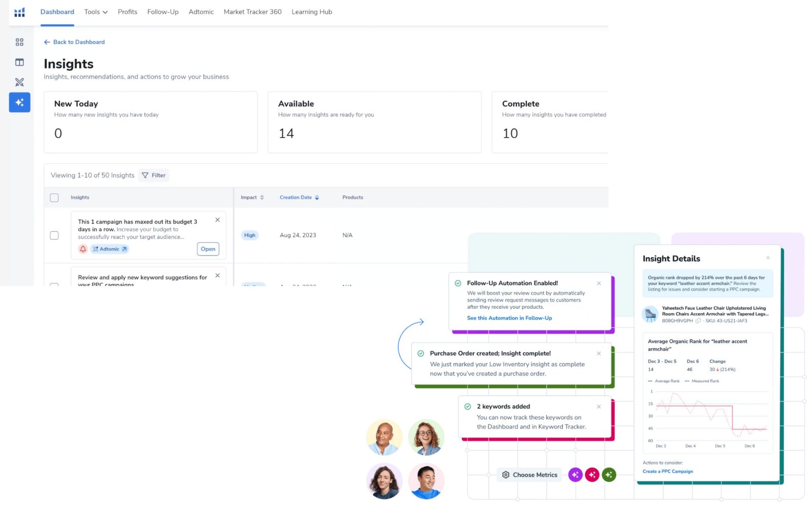Image resolution: width=812 pixels, height=508 pixels.
Task: Select the Insights sparkle sidebar icon
Action: click(19, 102)
